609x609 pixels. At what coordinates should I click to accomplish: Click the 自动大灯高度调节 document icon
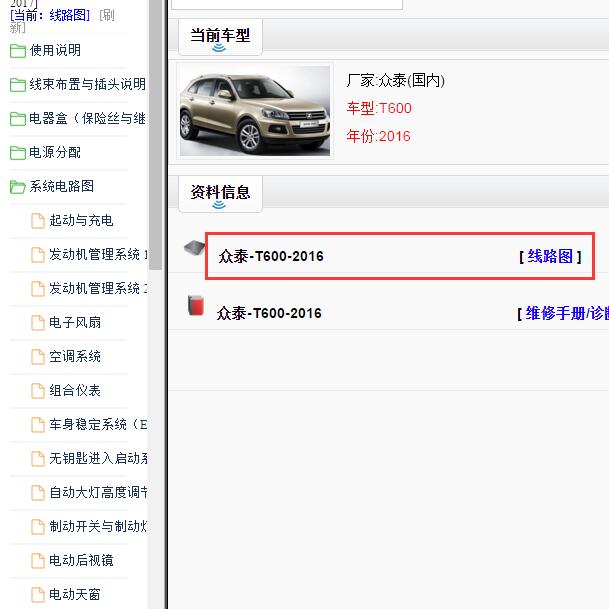coord(38,493)
